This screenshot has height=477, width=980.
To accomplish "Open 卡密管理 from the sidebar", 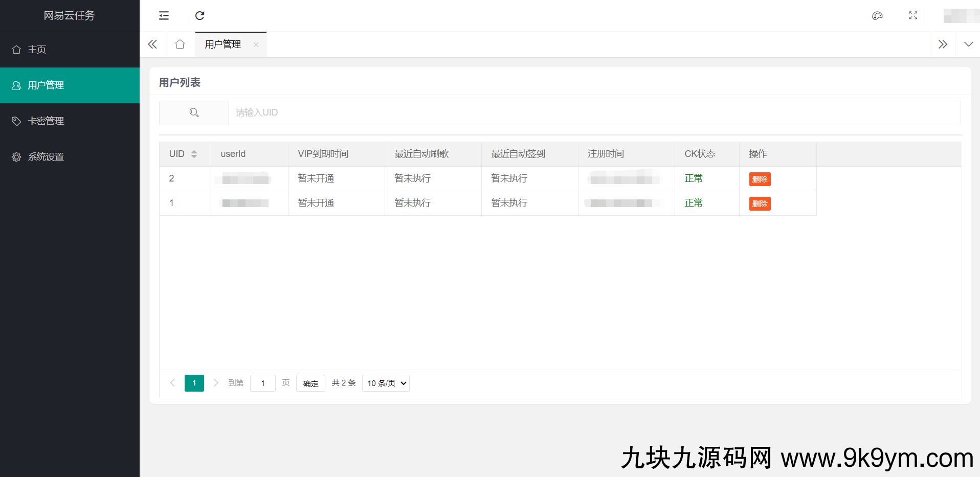I will (46, 121).
